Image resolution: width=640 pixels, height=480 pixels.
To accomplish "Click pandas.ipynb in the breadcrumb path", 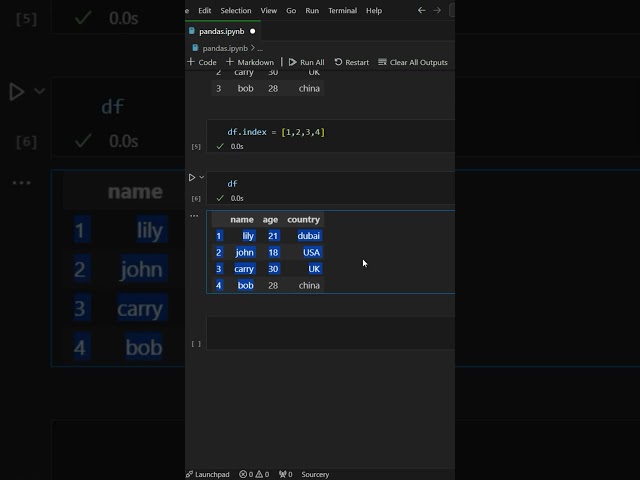I will pos(224,48).
